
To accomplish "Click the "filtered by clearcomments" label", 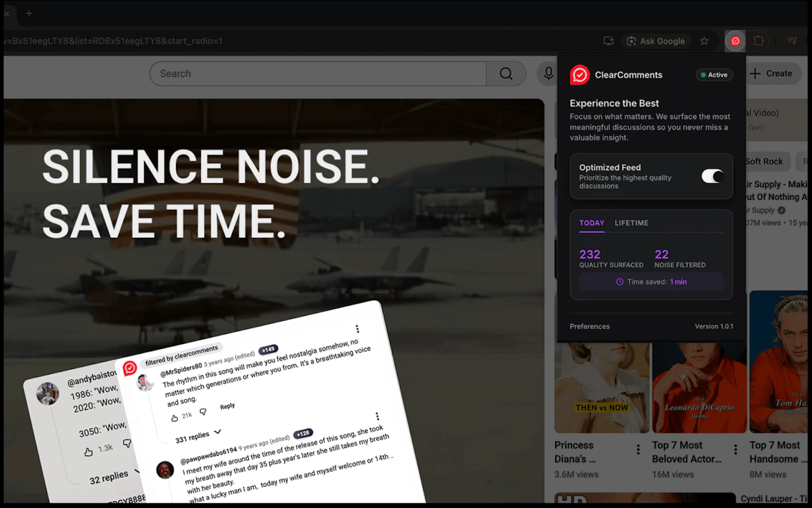I will (181, 356).
